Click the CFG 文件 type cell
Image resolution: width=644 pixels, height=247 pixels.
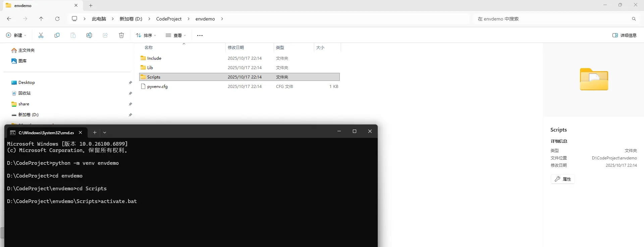pyautogui.click(x=284, y=86)
